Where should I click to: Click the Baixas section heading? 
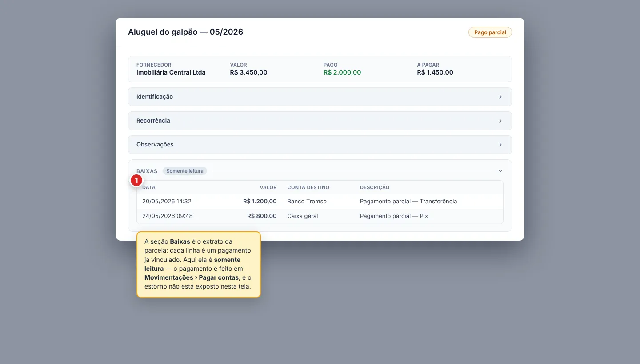click(x=147, y=171)
